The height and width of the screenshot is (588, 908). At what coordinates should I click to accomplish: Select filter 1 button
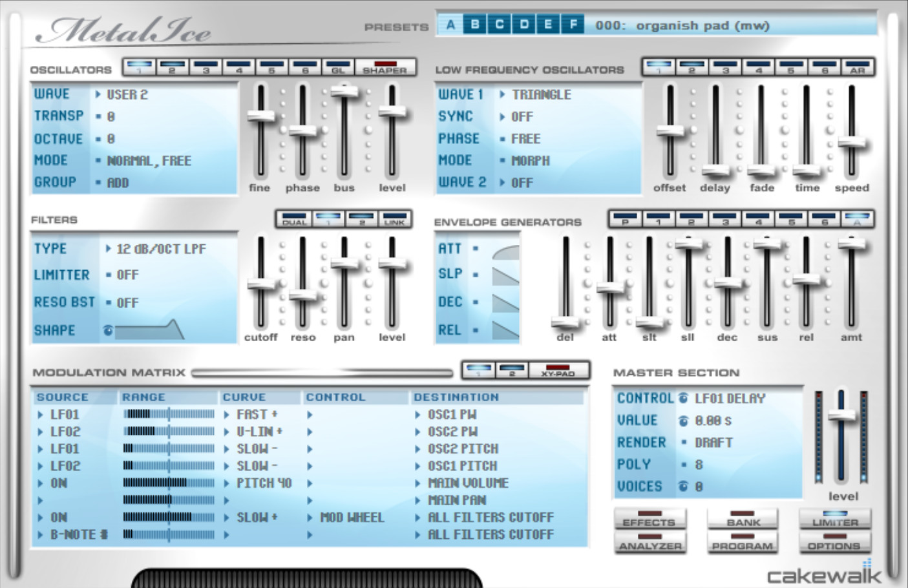pyautogui.click(x=328, y=219)
